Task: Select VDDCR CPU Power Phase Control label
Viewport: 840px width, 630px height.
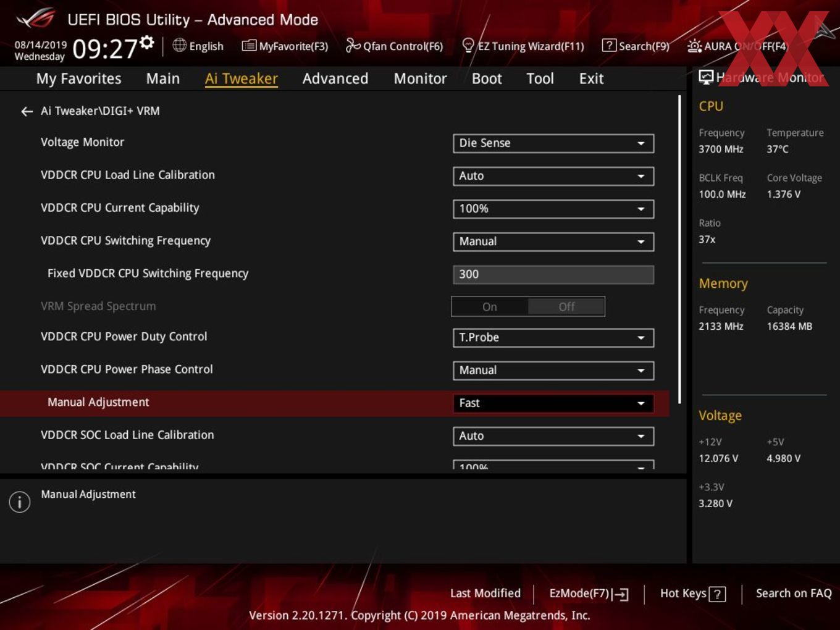Action: click(127, 369)
